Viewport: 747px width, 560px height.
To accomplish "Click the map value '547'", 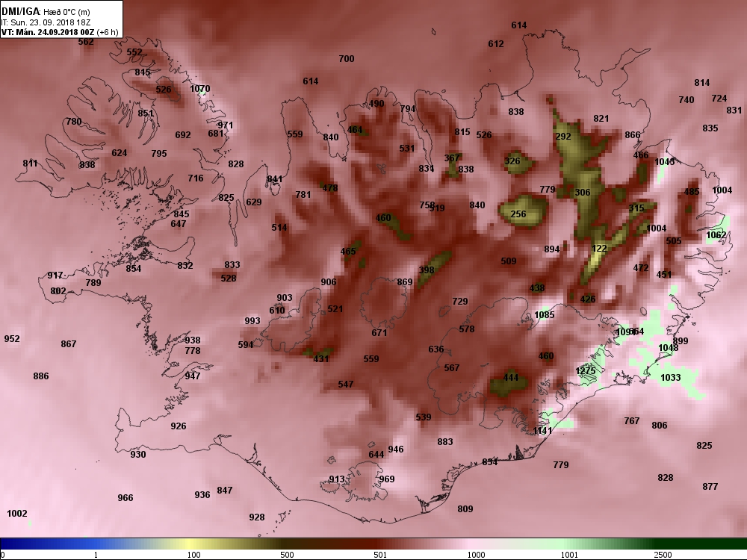I will [x=346, y=385].
